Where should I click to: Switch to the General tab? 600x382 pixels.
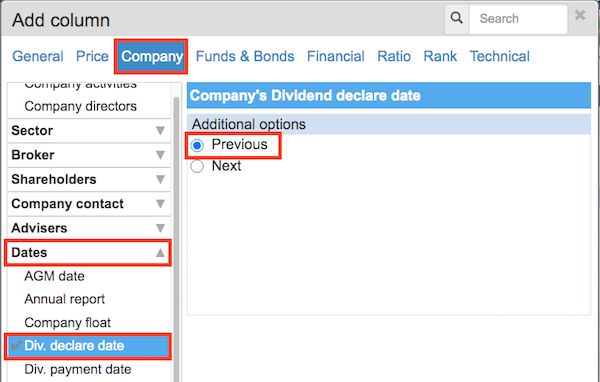pos(38,56)
